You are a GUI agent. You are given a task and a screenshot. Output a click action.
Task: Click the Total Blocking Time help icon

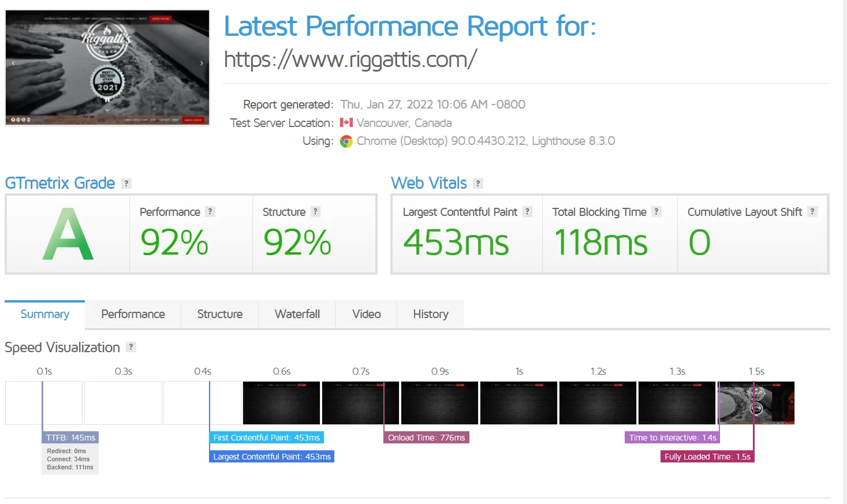pos(656,212)
